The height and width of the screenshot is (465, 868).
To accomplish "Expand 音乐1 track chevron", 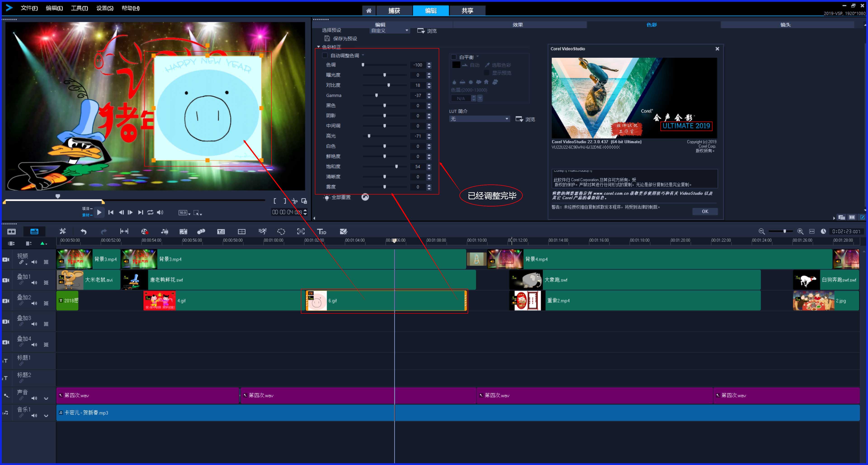I will (46, 416).
